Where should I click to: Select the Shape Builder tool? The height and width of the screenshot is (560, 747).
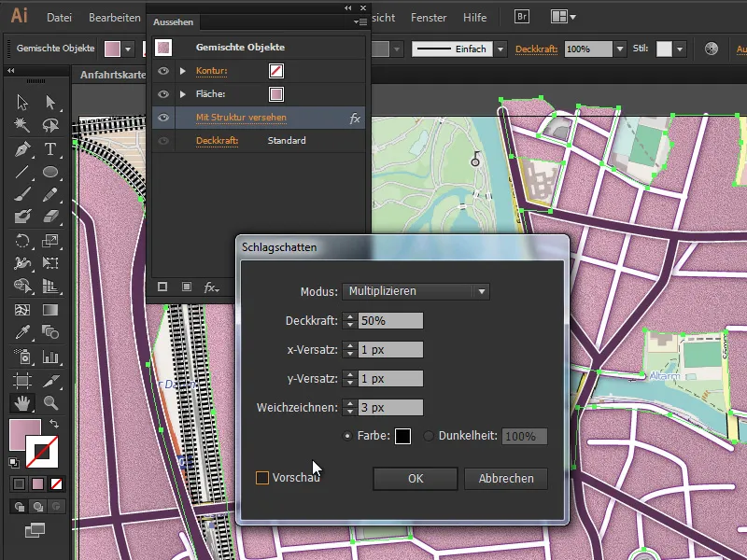pyautogui.click(x=22, y=286)
